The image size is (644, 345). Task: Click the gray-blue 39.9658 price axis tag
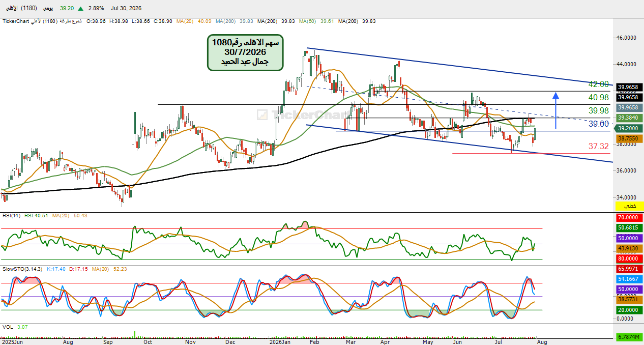pyautogui.click(x=630, y=107)
